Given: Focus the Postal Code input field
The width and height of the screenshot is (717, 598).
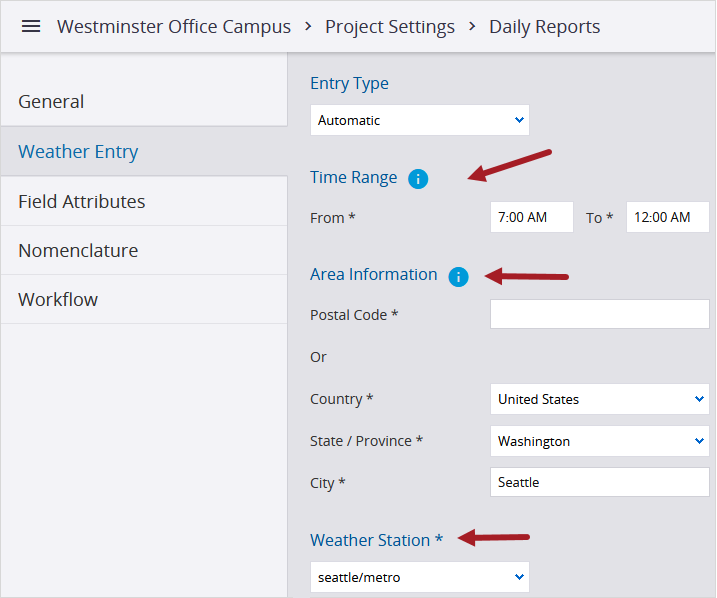Looking at the screenshot, I should pos(599,314).
